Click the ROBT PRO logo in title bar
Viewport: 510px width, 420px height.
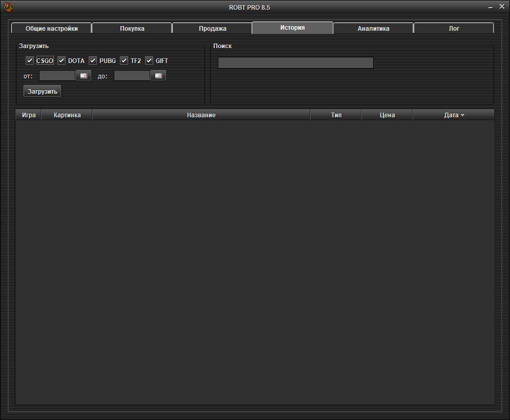pyautogui.click(x=8, y=7)
